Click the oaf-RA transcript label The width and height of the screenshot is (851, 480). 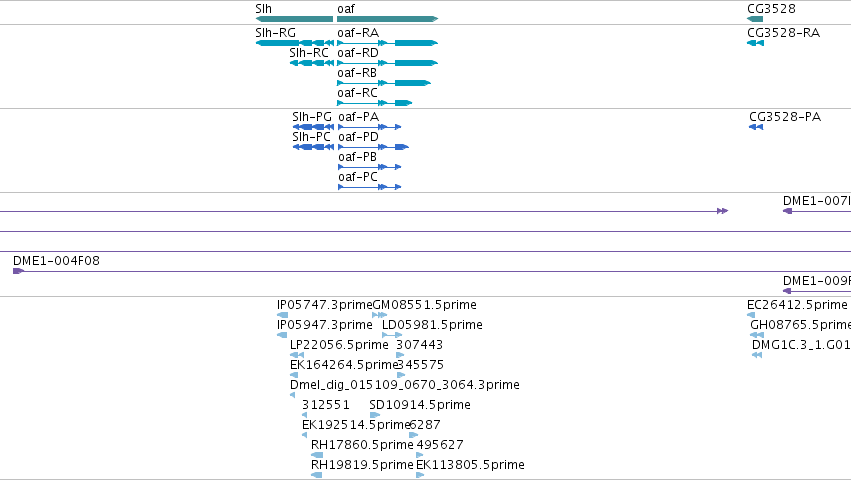(358, 33)
